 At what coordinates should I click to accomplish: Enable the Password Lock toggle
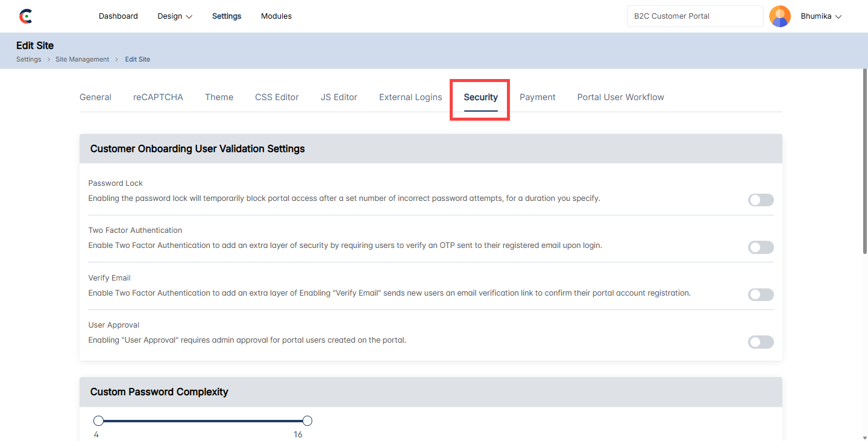[x=760, y=200]
